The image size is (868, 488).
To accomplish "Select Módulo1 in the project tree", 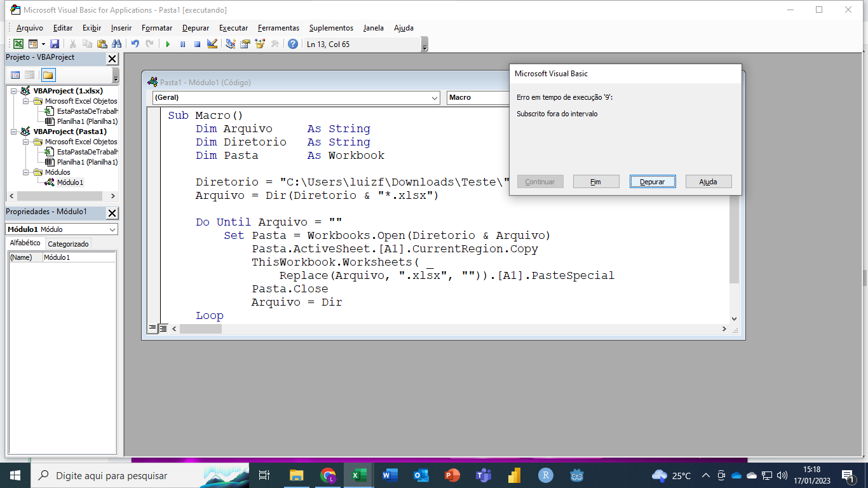I will [x=70, y=182].
